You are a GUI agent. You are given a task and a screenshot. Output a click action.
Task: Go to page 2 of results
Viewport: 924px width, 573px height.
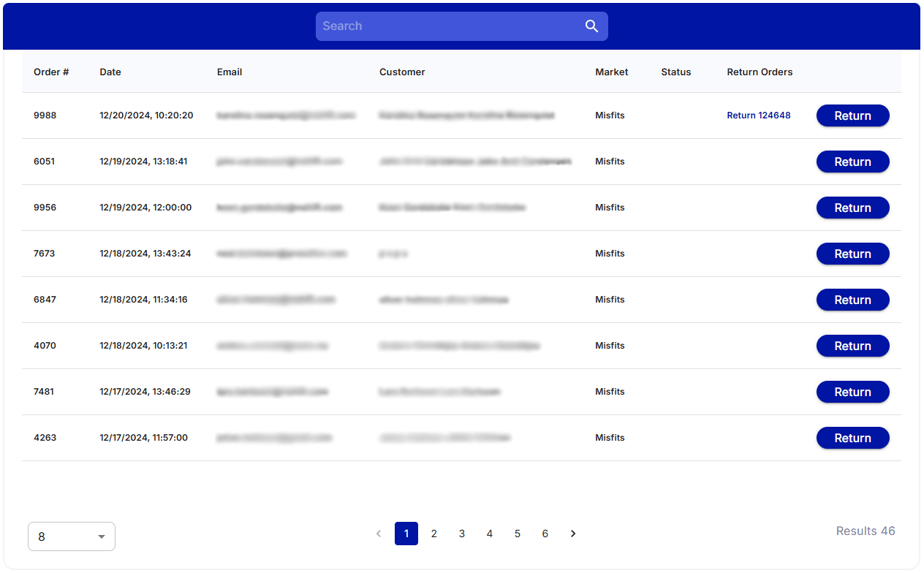pyautogui.click(x=434, y=534)
